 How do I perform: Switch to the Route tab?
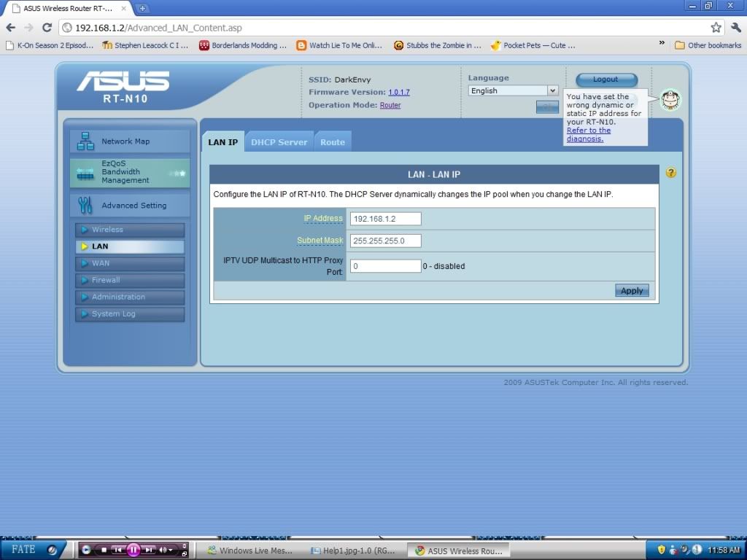click(333, 142)
